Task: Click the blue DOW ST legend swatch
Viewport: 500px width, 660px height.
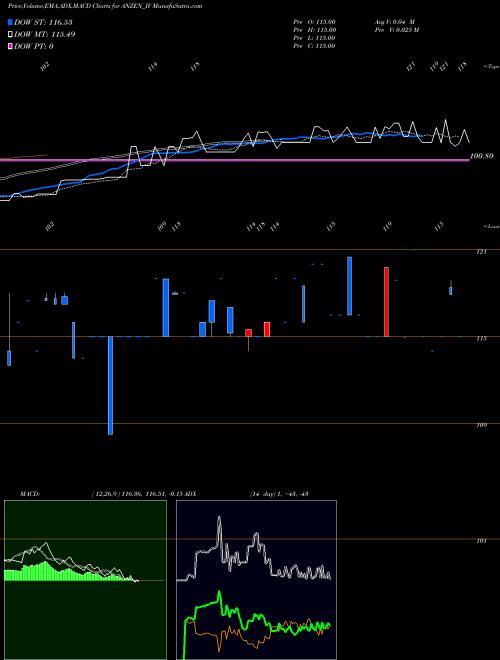Action: pos(10,22)
